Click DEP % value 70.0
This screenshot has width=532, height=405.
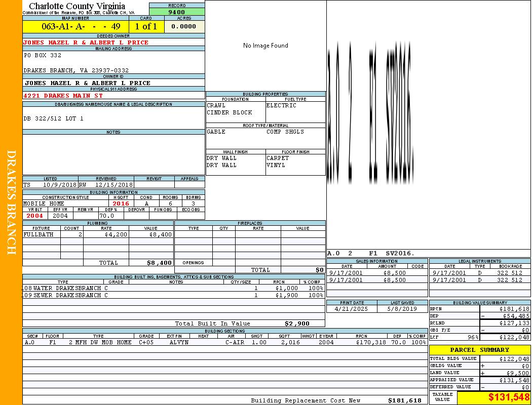click(106, 216)
